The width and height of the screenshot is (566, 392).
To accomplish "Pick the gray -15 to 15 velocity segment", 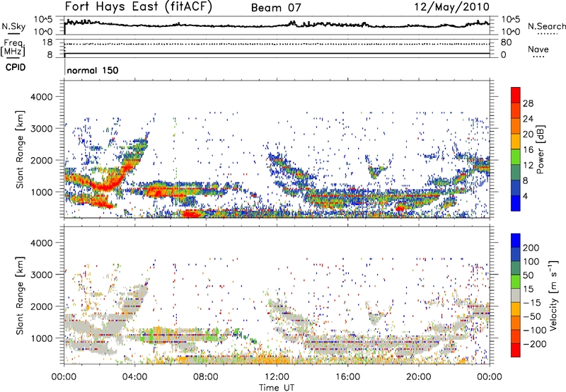I will click(x=516, y=295).
